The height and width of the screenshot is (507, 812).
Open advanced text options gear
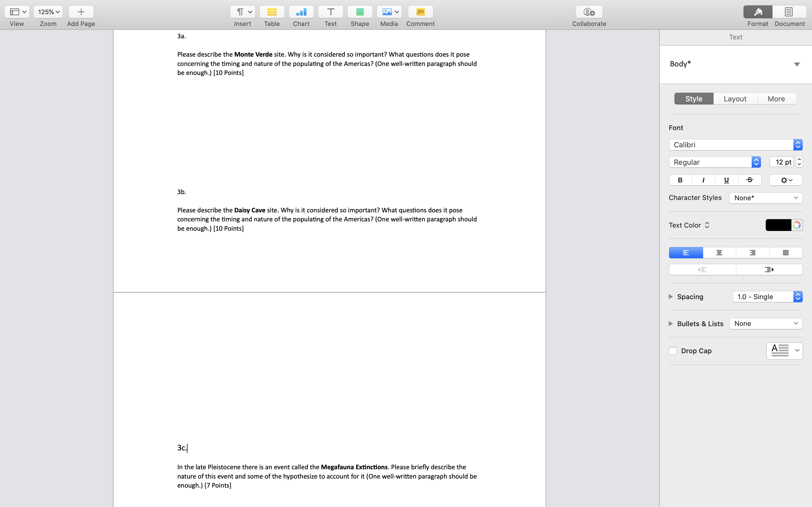point(785,180)
